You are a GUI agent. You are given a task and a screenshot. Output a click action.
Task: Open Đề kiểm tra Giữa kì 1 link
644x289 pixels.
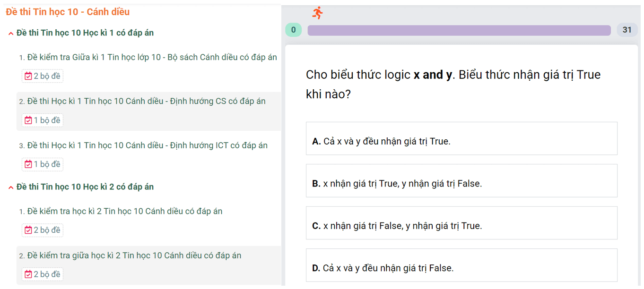pyautogui.click(x=152, y=57)
